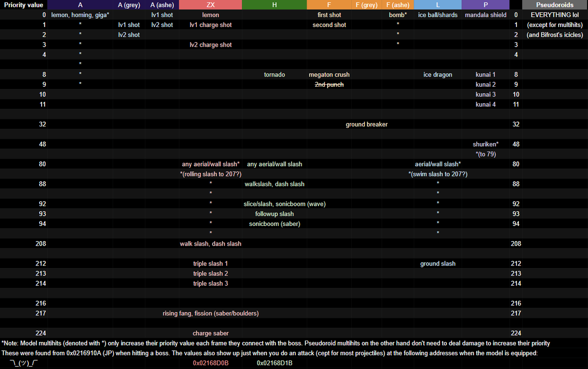Select the 'shuriken*' cell
This screenshot has height=369, width=588.
pos(486,145)
